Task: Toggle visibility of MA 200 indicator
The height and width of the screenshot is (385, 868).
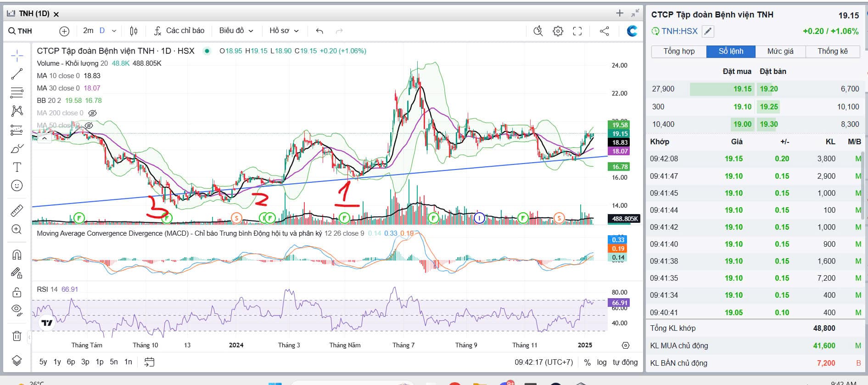Action: [92, 113]
